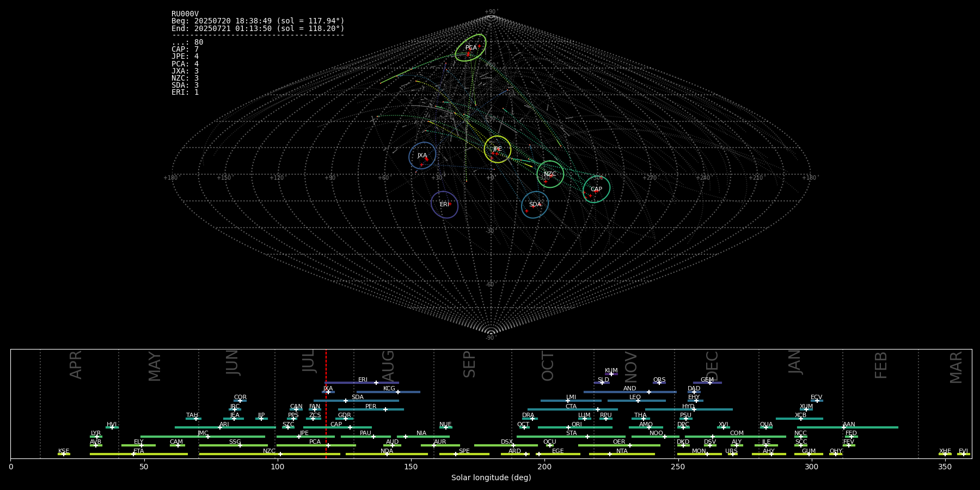The width and height of the screenshot is (980, 490).
Task: Select the NZC radiant circle on the sky map
Action: tap(550, 174)
